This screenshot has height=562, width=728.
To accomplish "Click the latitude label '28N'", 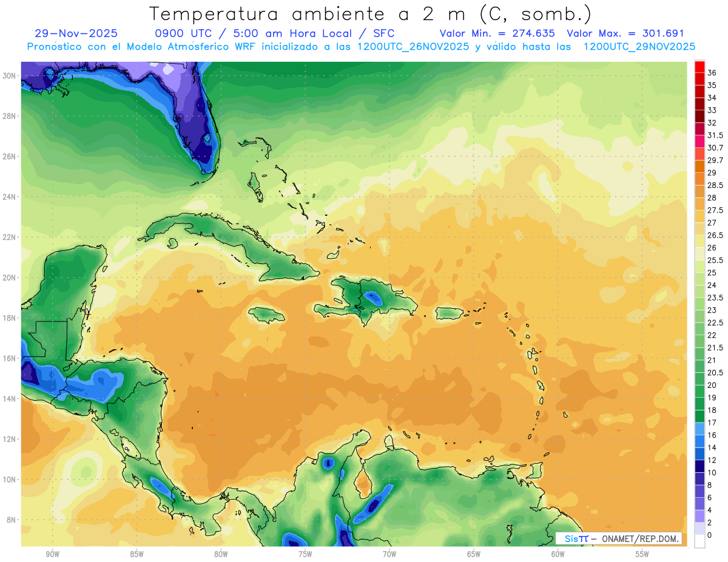I will pos(10,116).
